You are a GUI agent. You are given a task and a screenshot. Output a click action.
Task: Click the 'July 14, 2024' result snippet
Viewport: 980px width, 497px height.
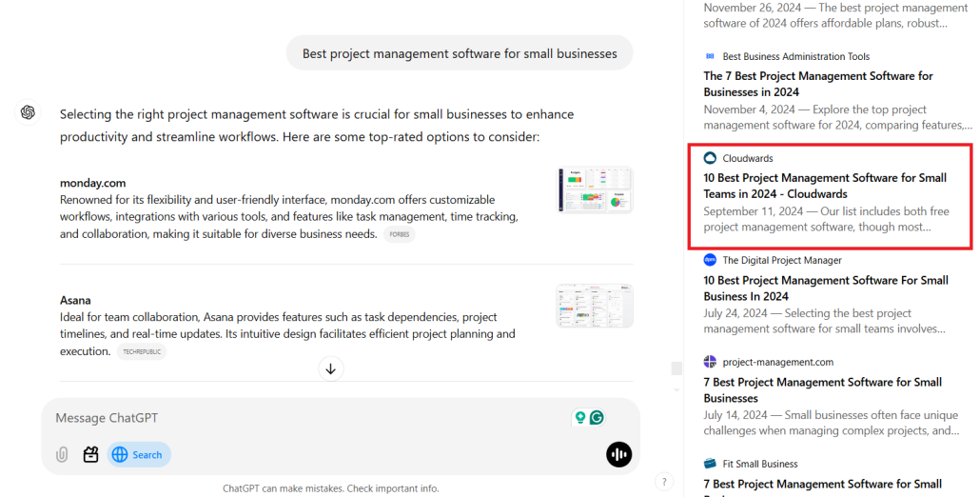pos(832,424)
